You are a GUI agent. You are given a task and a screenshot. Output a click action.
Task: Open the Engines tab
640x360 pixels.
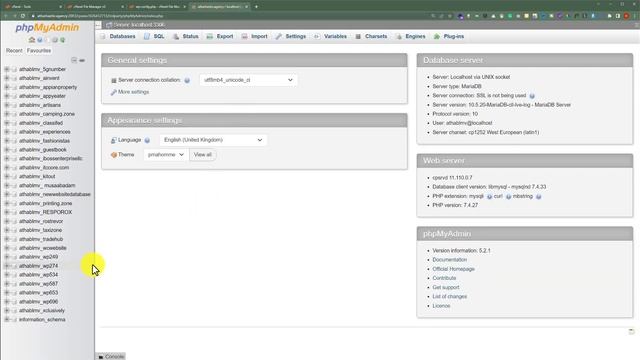411,36
